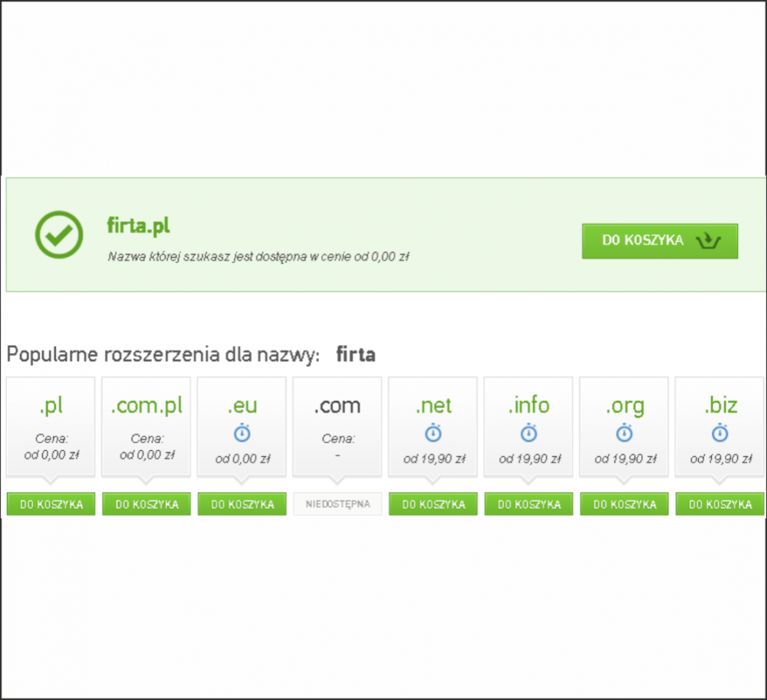The height and width of the screenshot is (700, 767).
Task: Click the availability message for firta.pl
Action: click(x=258, y=258)
